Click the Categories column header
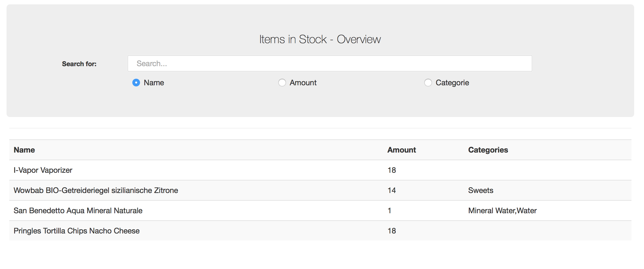The height and width of the screenshot is (269, 644). (x=488, y=150)
